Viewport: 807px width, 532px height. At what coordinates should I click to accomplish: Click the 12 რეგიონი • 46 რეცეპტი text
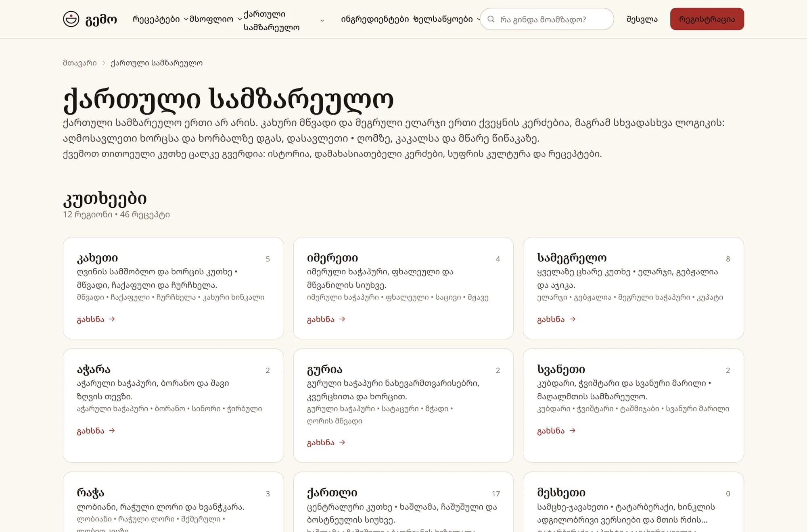pyautogui.click(x=116, y=215)
